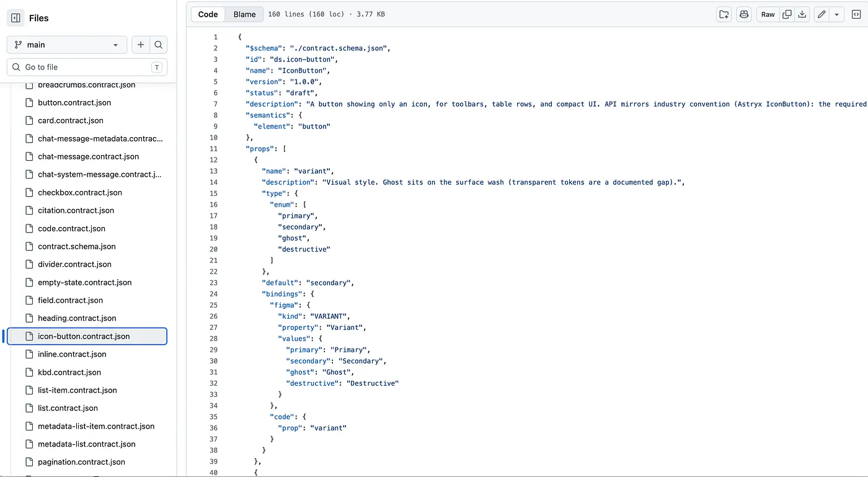Click file icon beside heading.contract.json
This screenshot has width=868, height=477.
tap(29, 318)
